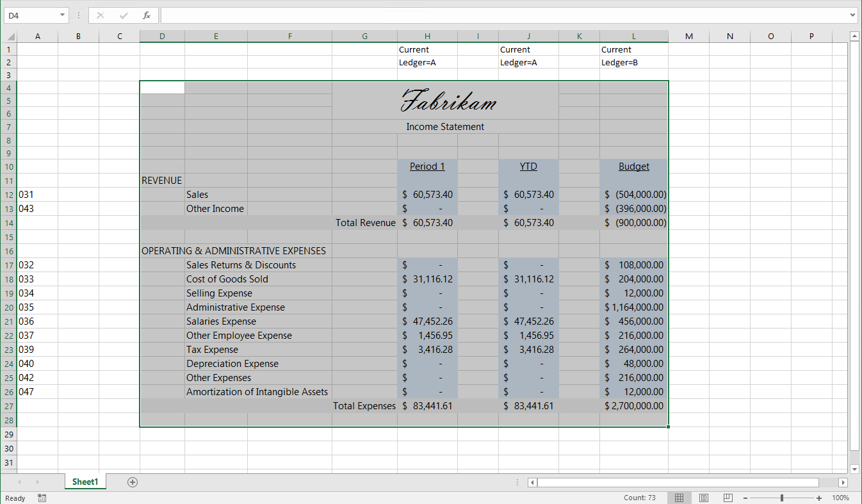Select row 12 by clicking its header
Viewport: 862px width, 504px height.
(8, 195)
